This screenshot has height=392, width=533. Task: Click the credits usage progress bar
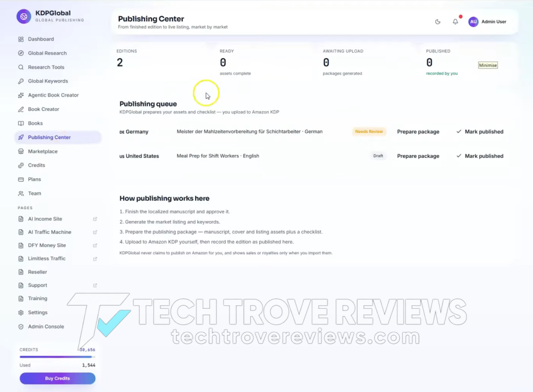(57, 357)
